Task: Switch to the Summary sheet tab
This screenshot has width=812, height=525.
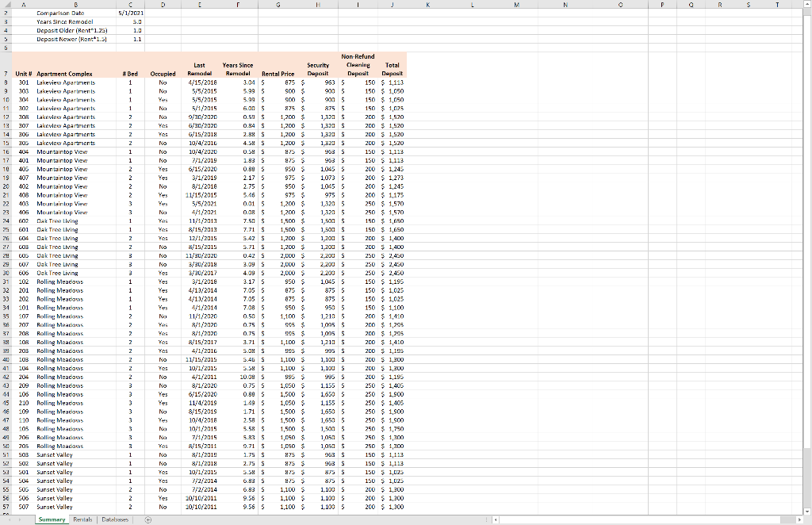Action: 52,519
